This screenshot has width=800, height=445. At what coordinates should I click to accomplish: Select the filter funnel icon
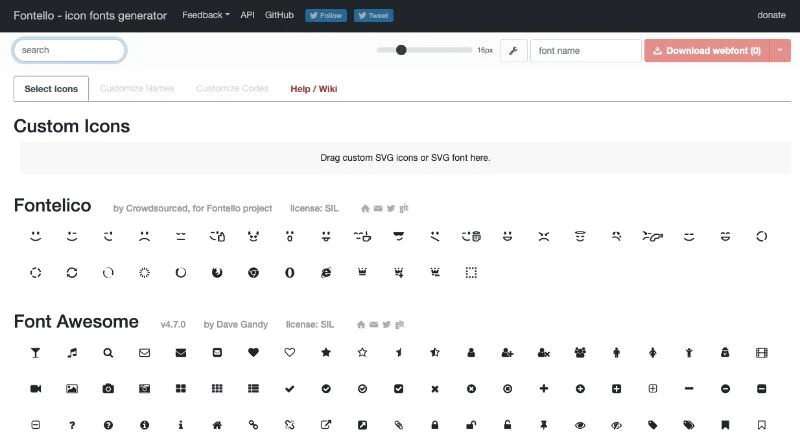[35, 353]
